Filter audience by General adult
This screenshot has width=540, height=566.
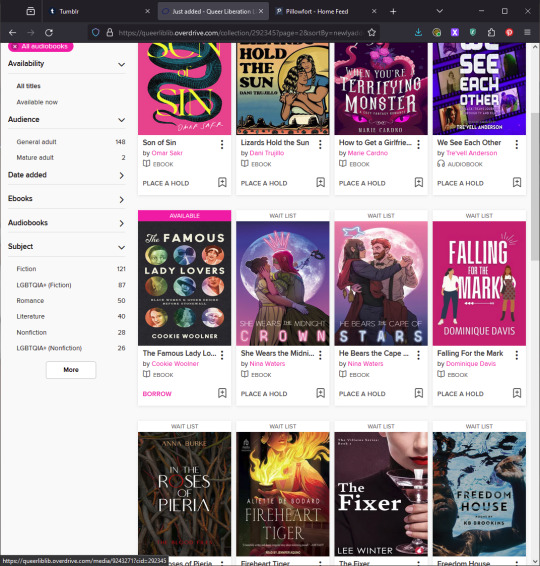point(36,142)
